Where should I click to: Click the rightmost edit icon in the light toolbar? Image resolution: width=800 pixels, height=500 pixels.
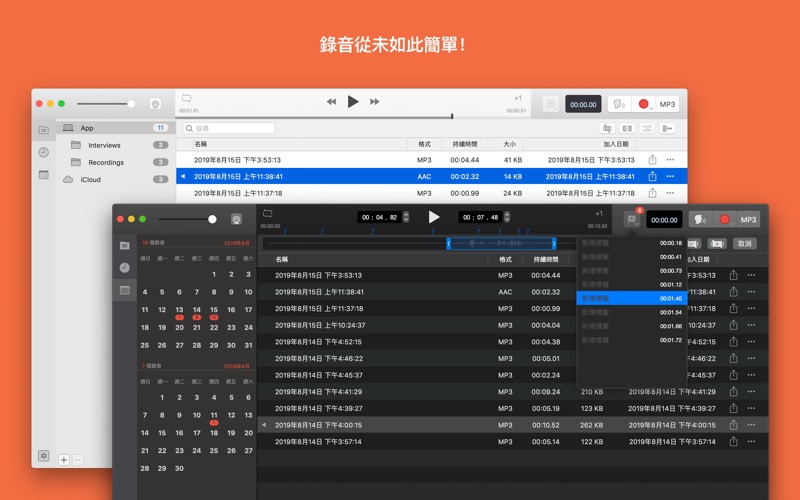point(667,128)
